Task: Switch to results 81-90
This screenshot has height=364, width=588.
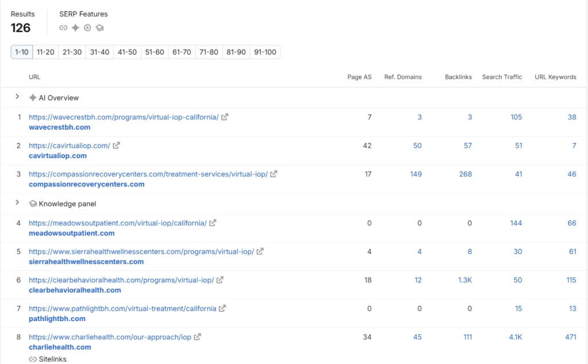Action: (x=236, y=52)
